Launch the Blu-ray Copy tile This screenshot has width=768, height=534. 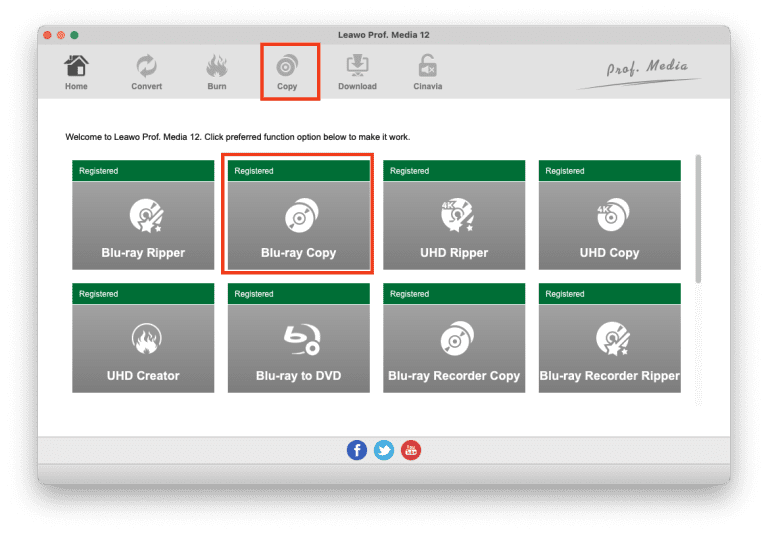[x=298, y=215]
